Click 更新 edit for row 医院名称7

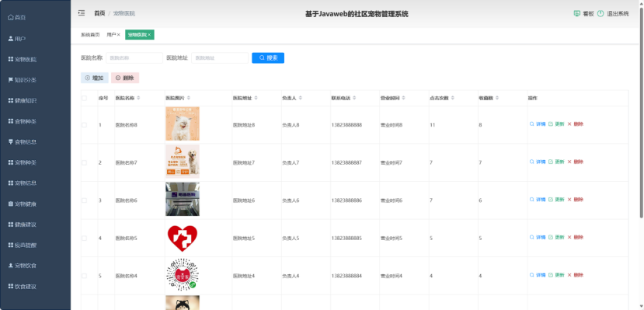(556, 162)
